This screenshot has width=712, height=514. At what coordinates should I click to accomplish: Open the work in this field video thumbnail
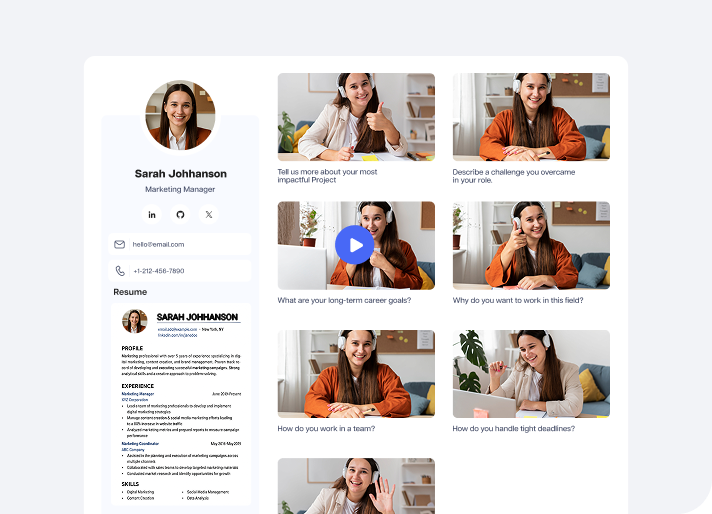click(531, 245)
